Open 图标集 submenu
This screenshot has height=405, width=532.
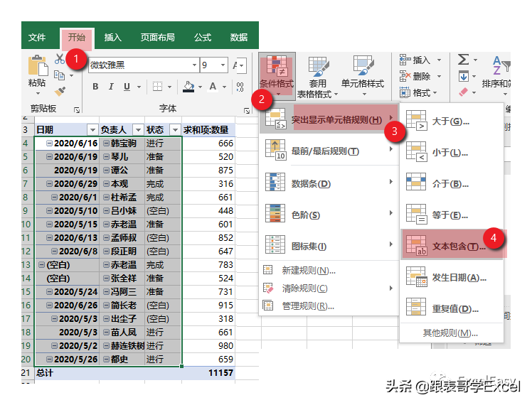coord(329,246)
